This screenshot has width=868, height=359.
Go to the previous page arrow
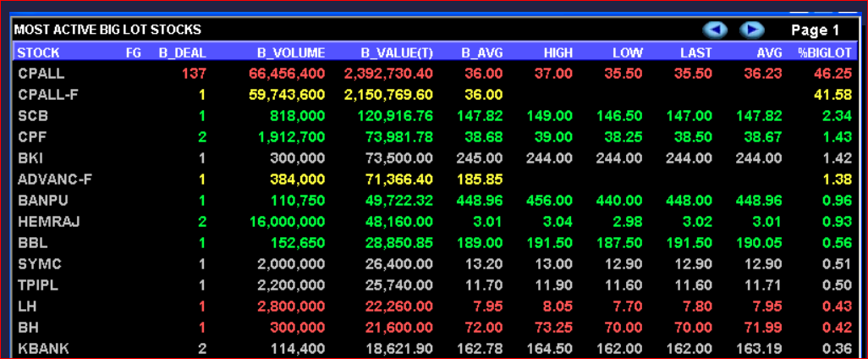[715, 30]
